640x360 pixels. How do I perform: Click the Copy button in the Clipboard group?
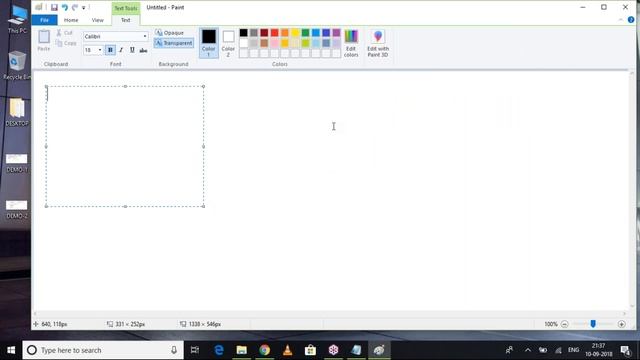pos(66,43)
